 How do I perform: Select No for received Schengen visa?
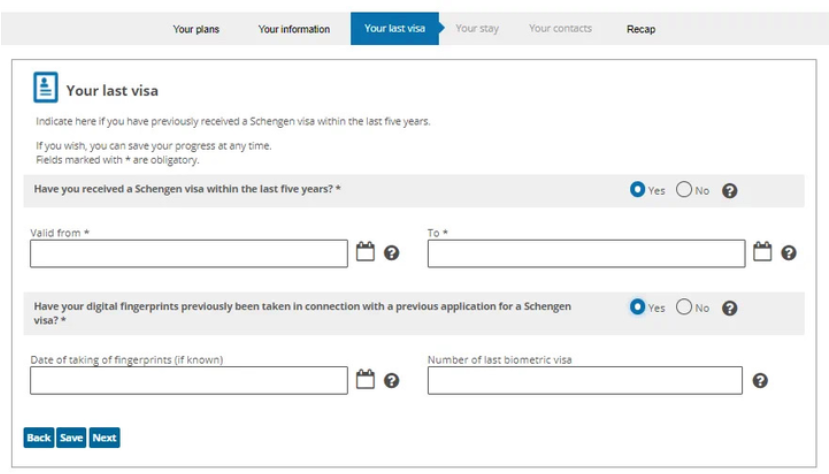coord(684,189)
